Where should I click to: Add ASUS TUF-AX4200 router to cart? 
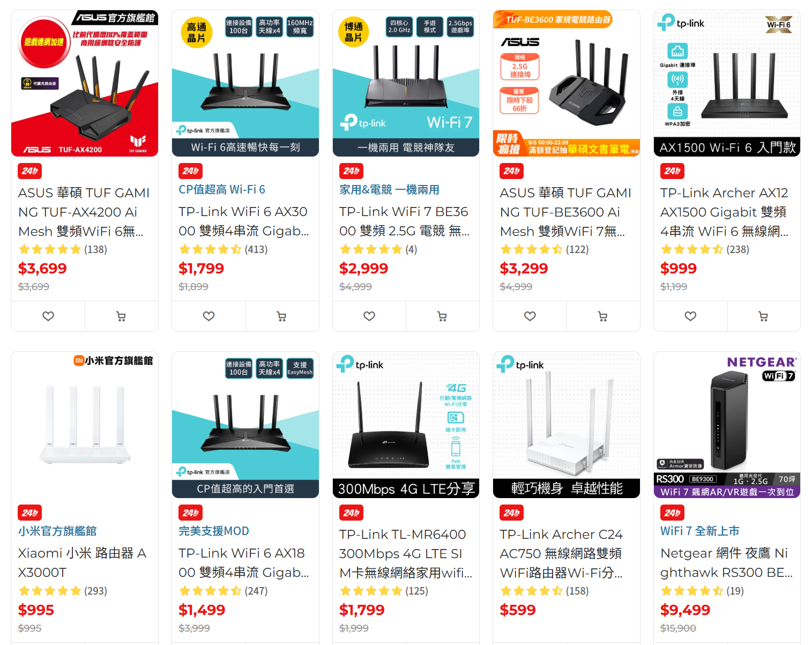pyautogui.click(x=121, y=316)
